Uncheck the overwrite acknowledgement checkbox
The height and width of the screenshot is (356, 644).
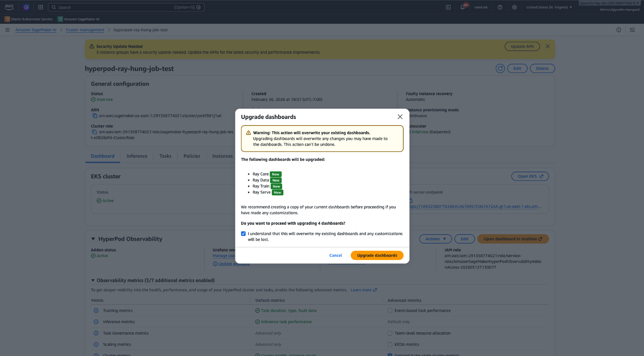(243, 234)
